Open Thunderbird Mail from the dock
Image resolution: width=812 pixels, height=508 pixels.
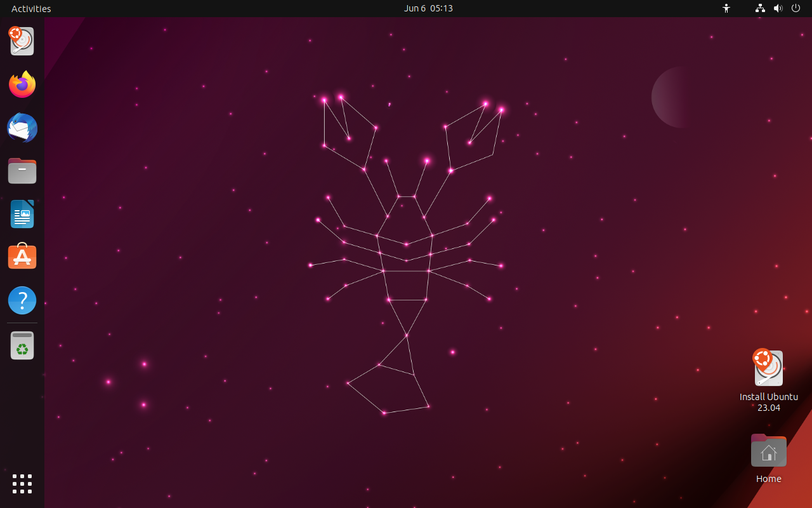(22, 127)
